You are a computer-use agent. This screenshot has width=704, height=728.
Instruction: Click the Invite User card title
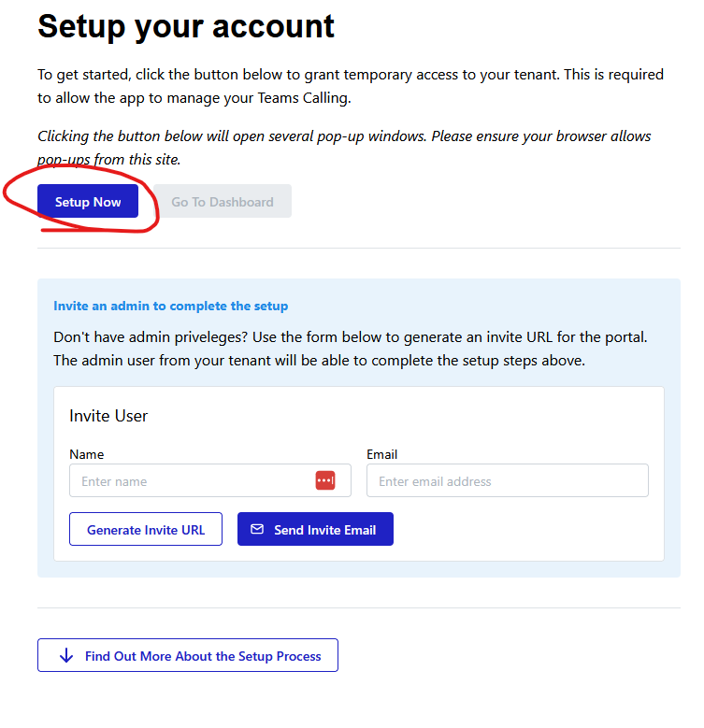pos(108,416)
